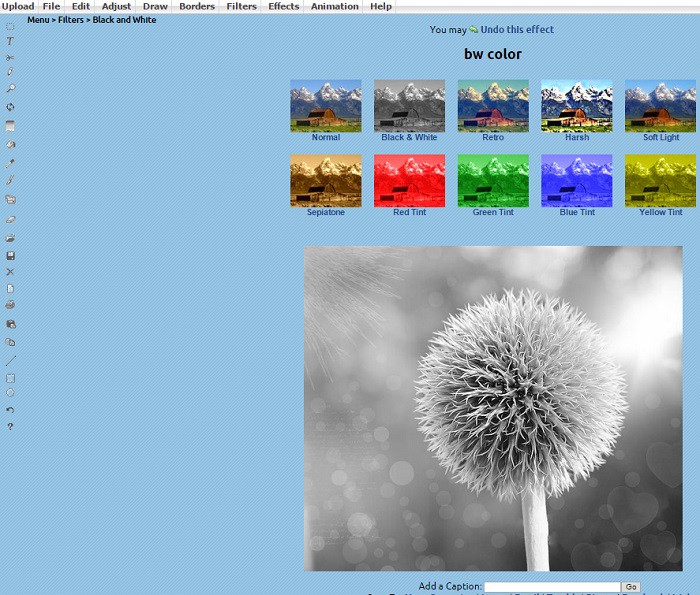The image size is (700, 595).
Task: Select the eyedropper color picker tool
Action: pos(10,162)
